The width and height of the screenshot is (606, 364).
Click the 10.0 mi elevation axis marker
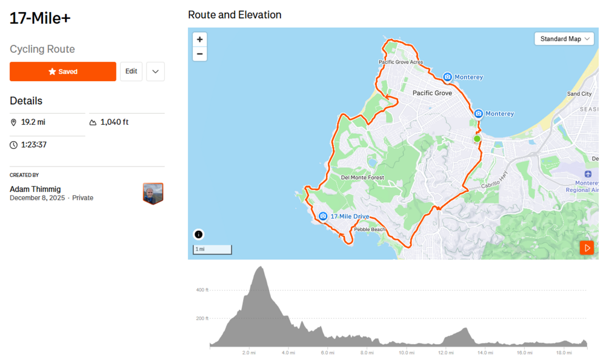click(x=407, y=352)
